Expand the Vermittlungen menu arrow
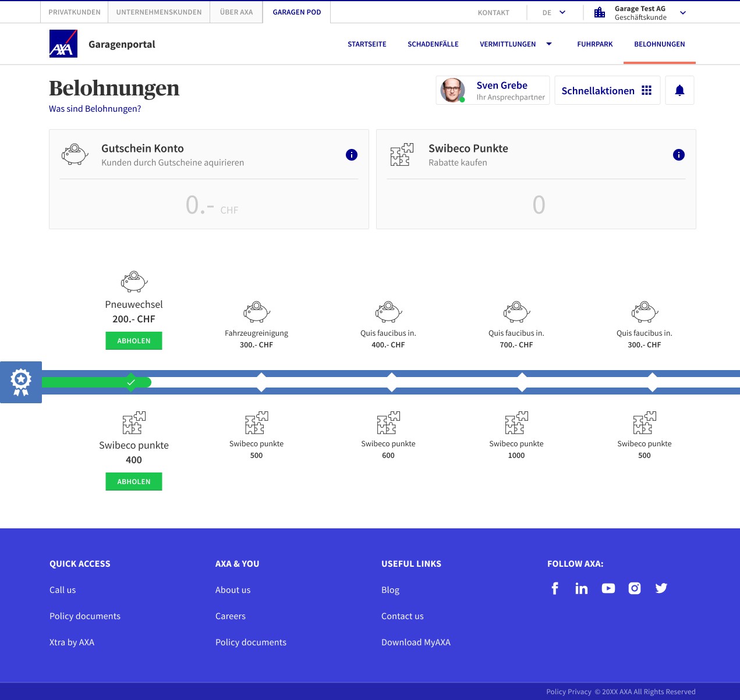The image size is (740, 700). (x=548, y=44)
